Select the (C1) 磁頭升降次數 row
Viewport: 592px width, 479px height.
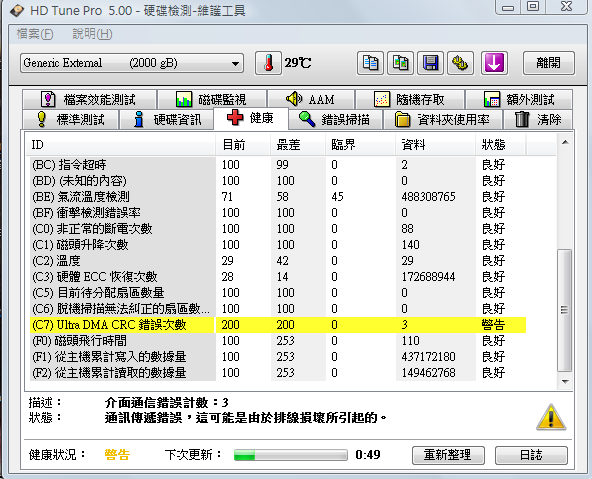click(x=278, y=245)
